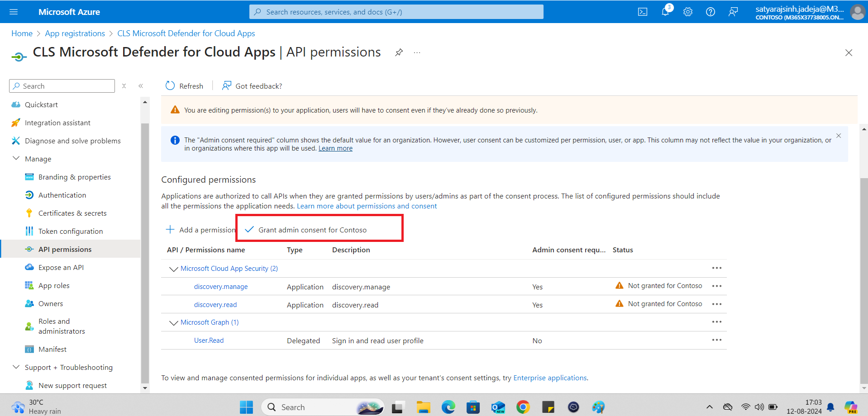Open File Explorer from the taskbar
Image resolution: width=868 pixels, height=416 pixels.
[424, 407]
